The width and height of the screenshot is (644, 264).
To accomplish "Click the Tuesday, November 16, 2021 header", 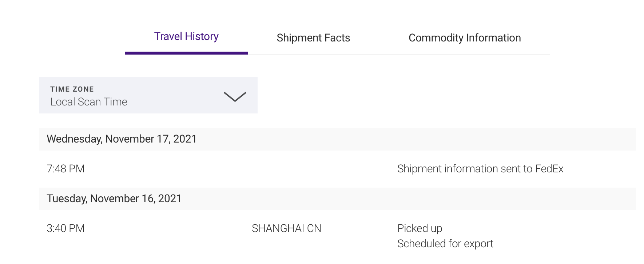I will pyautogui.click(x=114, y=199).
